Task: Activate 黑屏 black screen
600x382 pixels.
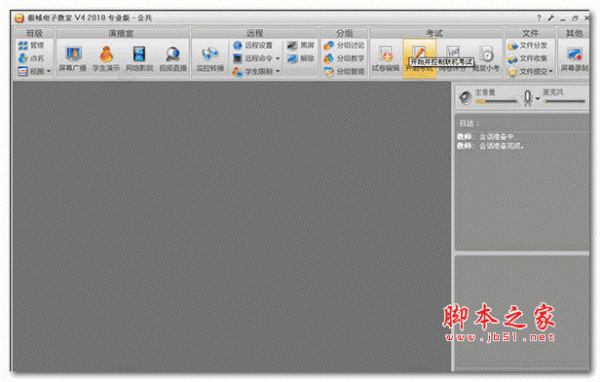Action: coord(300,45)
